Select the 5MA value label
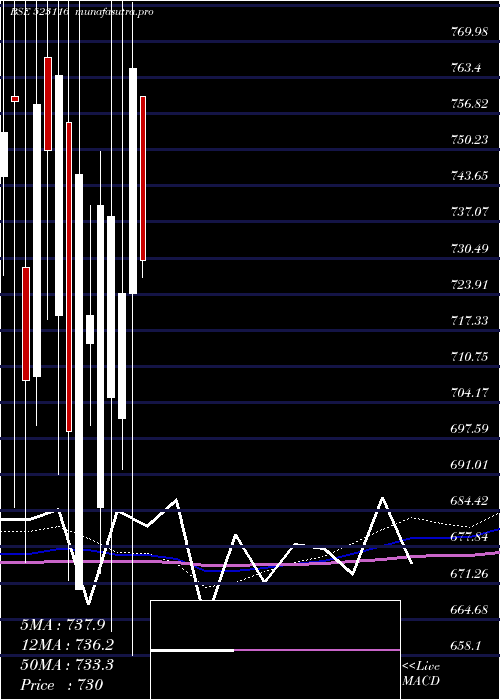This screenshot has width=500, height=700. point(63,625)
